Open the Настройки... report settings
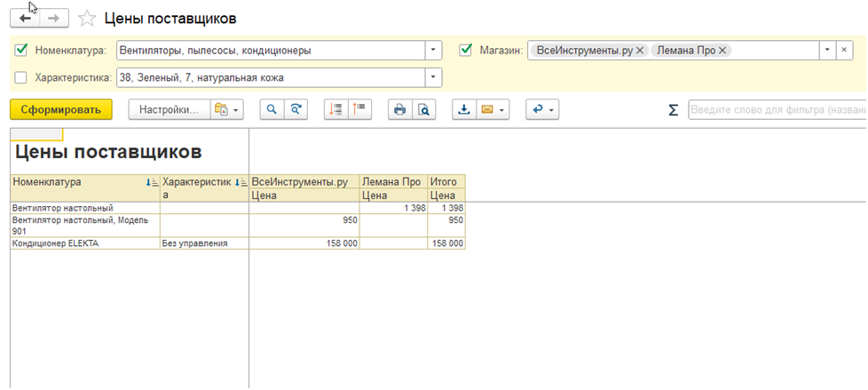This screenshot has width=868, height=390. pos(169,109)
